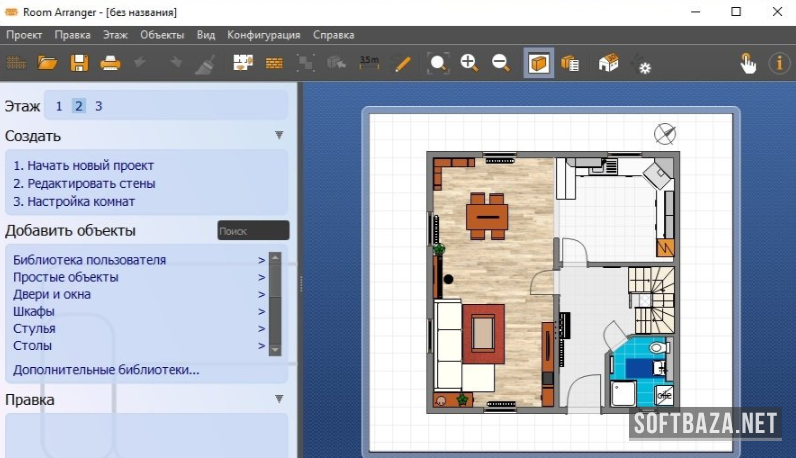This screenshot has height=458, width=796.
Task: Open the Конфигурация menu
Action: 264,35
